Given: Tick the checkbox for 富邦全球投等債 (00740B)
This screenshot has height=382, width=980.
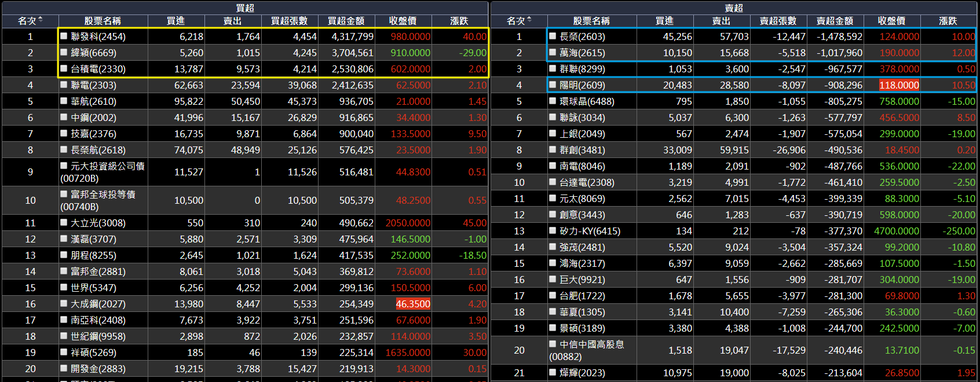Looking at the screenshot, I should (64, 194).
